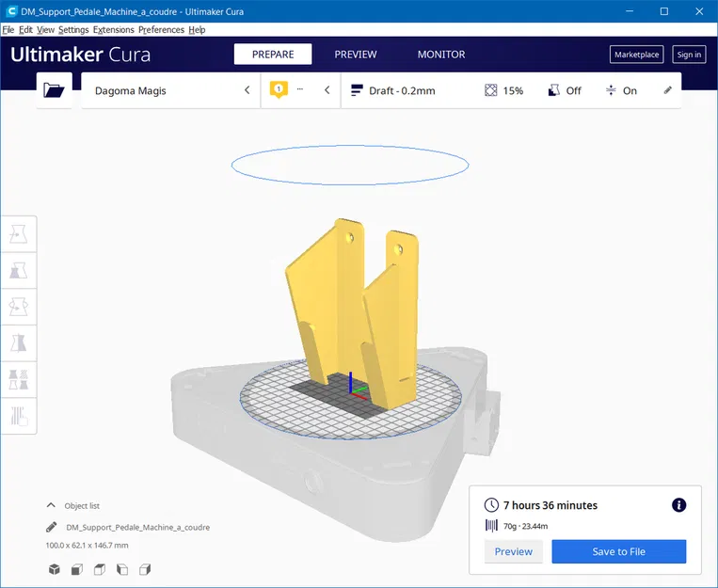
Task: Open print settings with the pencil icon
Action: (667, 90)
